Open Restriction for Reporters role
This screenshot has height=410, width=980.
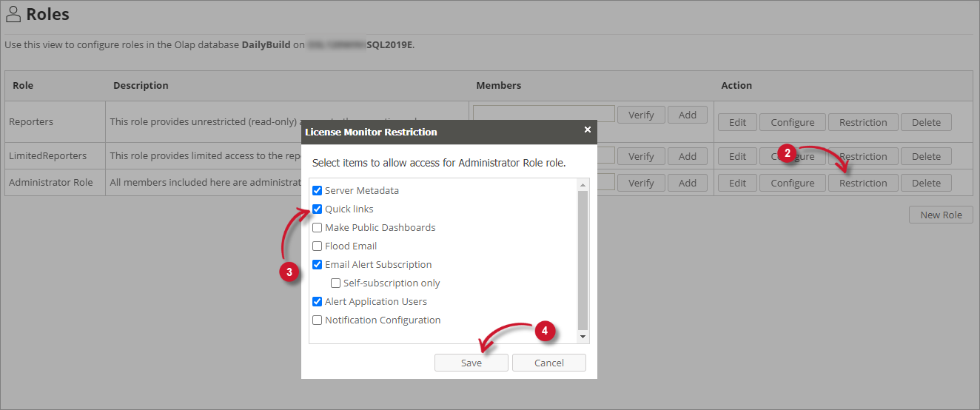tap(863, 122)
